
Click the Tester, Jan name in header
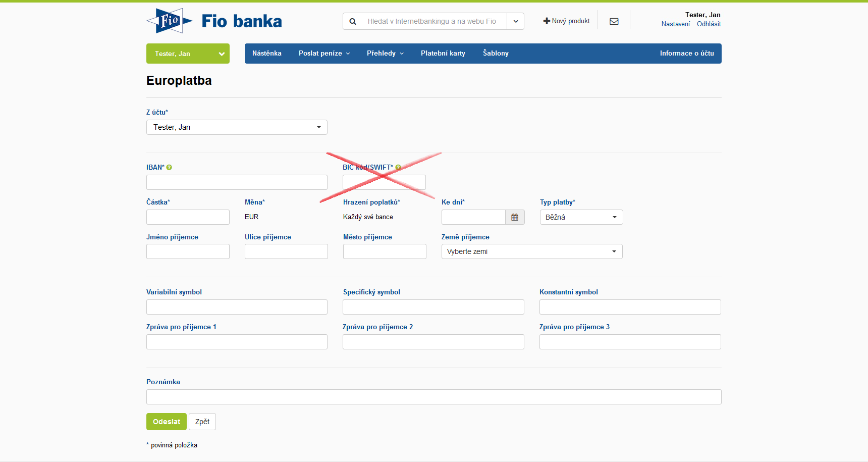(x=702, y=15)
